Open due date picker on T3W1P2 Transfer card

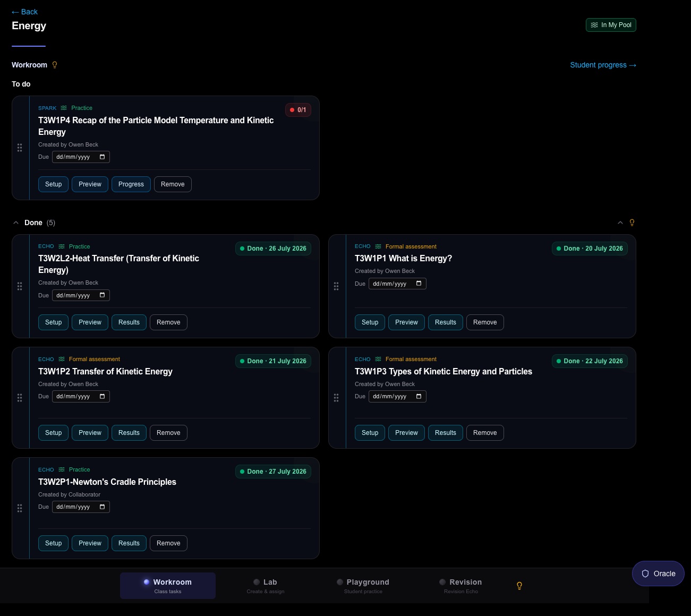tap(81, 396)
